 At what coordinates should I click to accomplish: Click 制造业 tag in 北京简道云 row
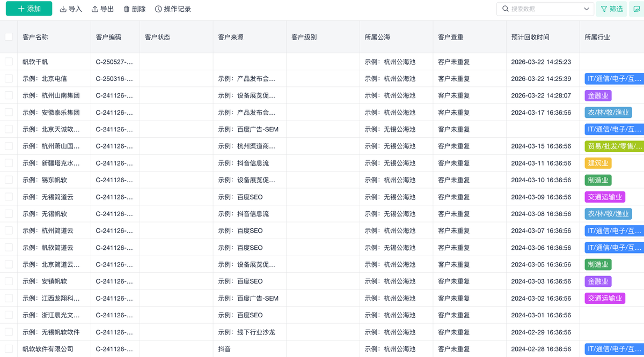(x=598, y=264)
